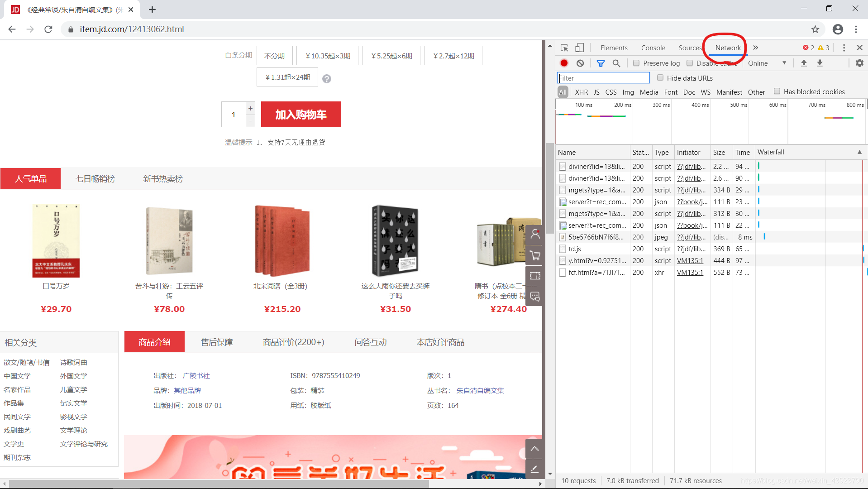Image resolution: width=868 pixels, height=489 pixels.
Task: Open the shopping cart sidebar icon
Action: coord(535,256)
